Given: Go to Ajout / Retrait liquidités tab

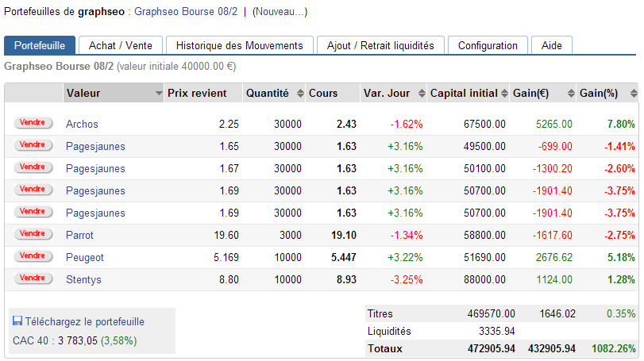Looking at the screenshot, I should [380, 45].
